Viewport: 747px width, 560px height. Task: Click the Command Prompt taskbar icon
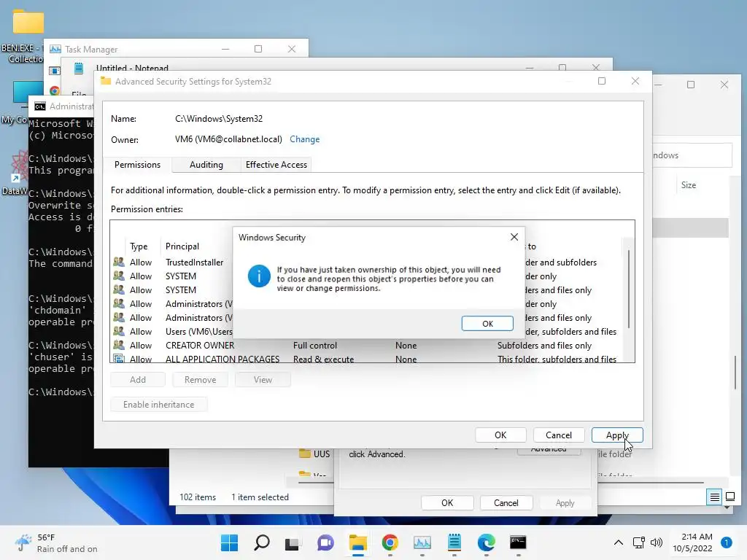click(518, 542)
